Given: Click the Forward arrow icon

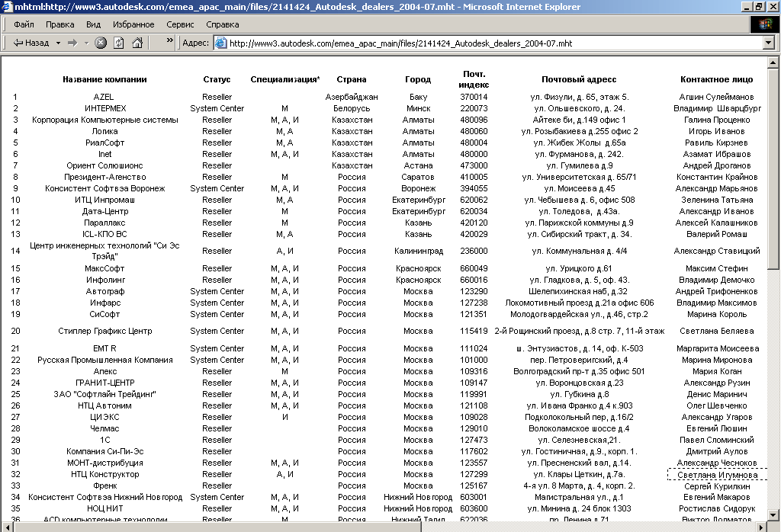Looking at the screenshot, I should (x=72, y=43).
